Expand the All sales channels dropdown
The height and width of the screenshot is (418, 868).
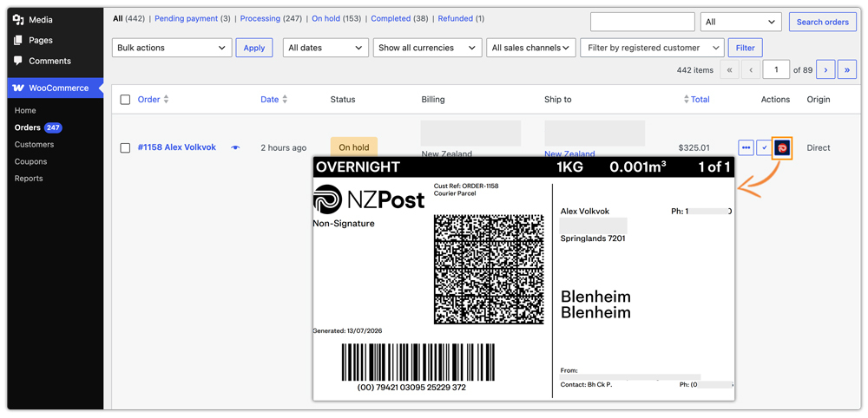(531, 48)
